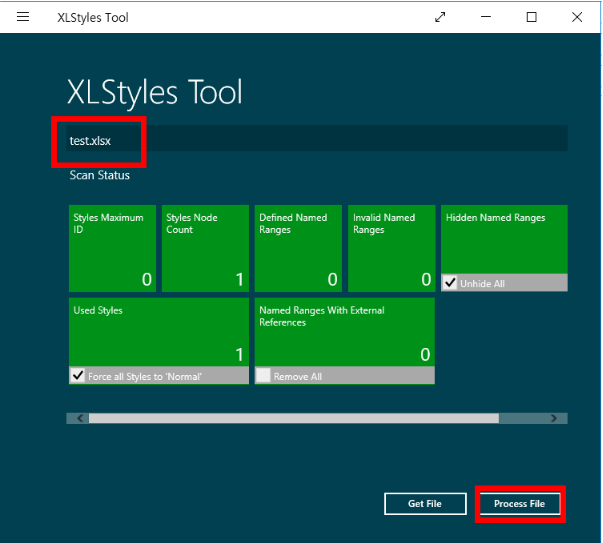Click the Invalid Named Ranges tile
Image resolution: width=603 pixels, height=543 pixels.
pyautogui.click(x=391, y=248)
